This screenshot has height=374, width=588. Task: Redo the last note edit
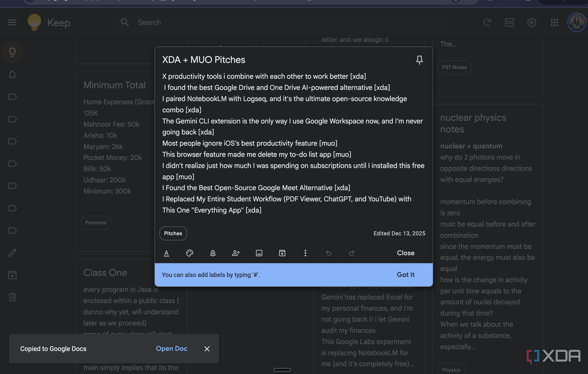(351, 253)
